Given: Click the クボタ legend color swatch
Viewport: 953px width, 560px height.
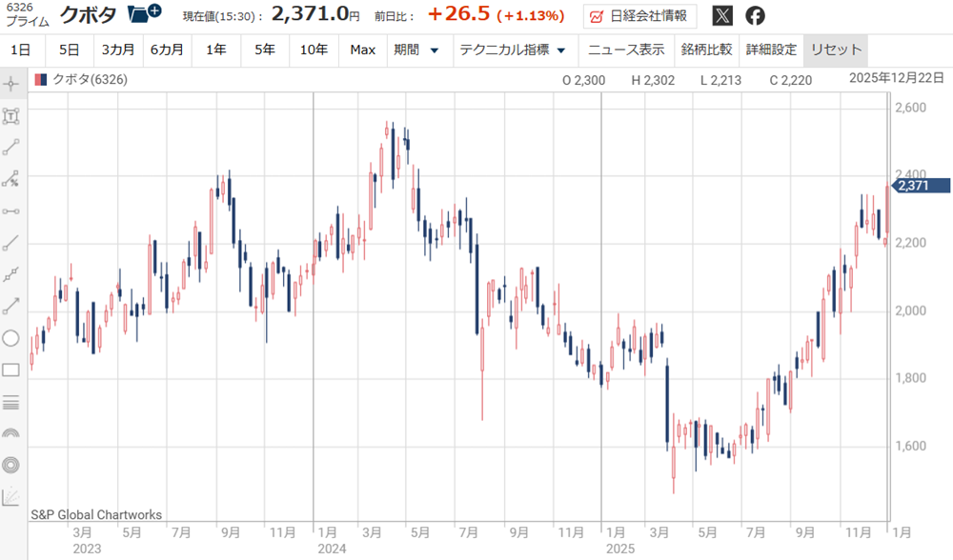Looking at the screenshot, I should (x=39, y=81).
